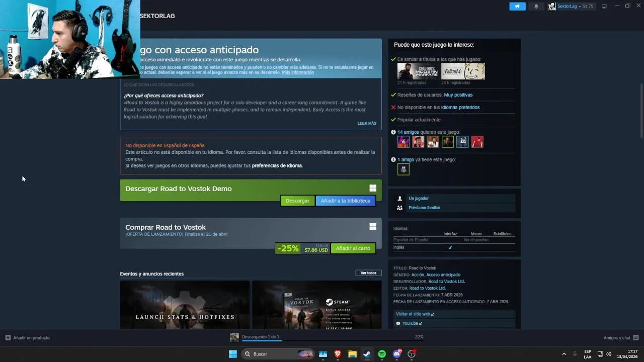
Task: Click the Préstamo familiar feature link
Action: [x=424, y=208]
